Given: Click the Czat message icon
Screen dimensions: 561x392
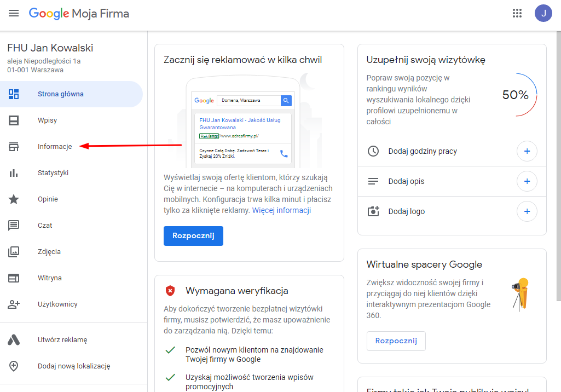Looking at the screenshot, I should (x=14, y=226).
